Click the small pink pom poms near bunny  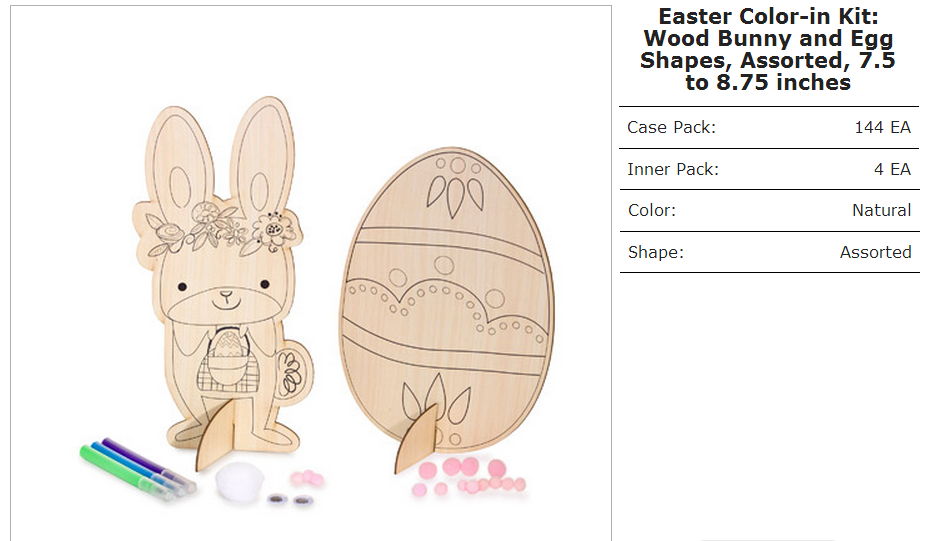[306, 477]
